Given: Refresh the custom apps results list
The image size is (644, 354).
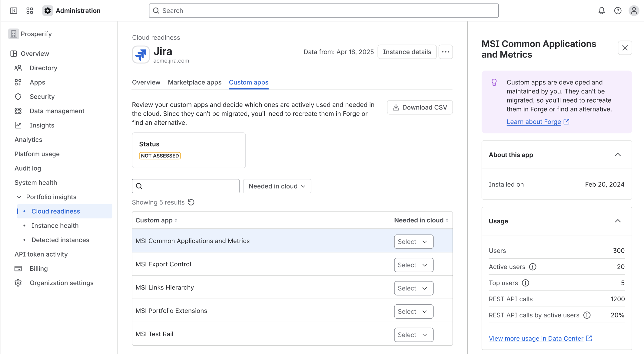Looking at the screenshot, I should pyautogui.click(x=191, y=202).
